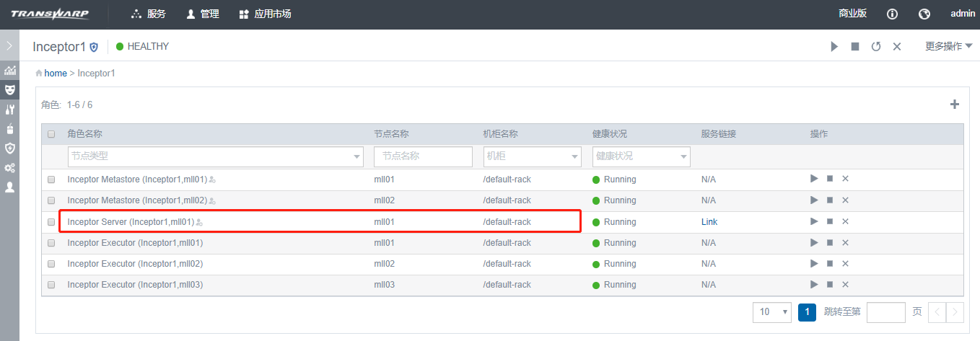The image size is (980, 341).
Task: Click the plus icon to add role
Action: click(955, 105)
